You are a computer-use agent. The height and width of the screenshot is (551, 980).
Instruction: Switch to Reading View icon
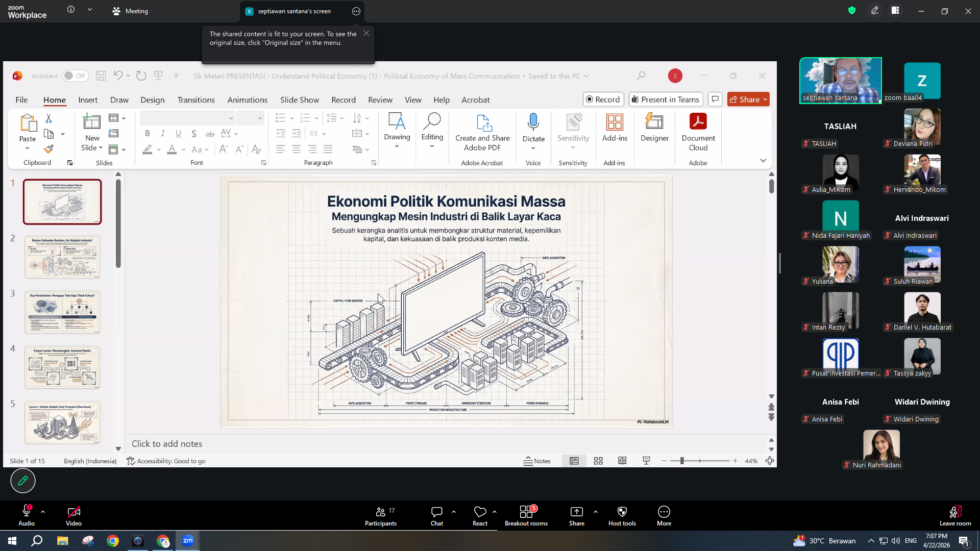coord(622,461)
